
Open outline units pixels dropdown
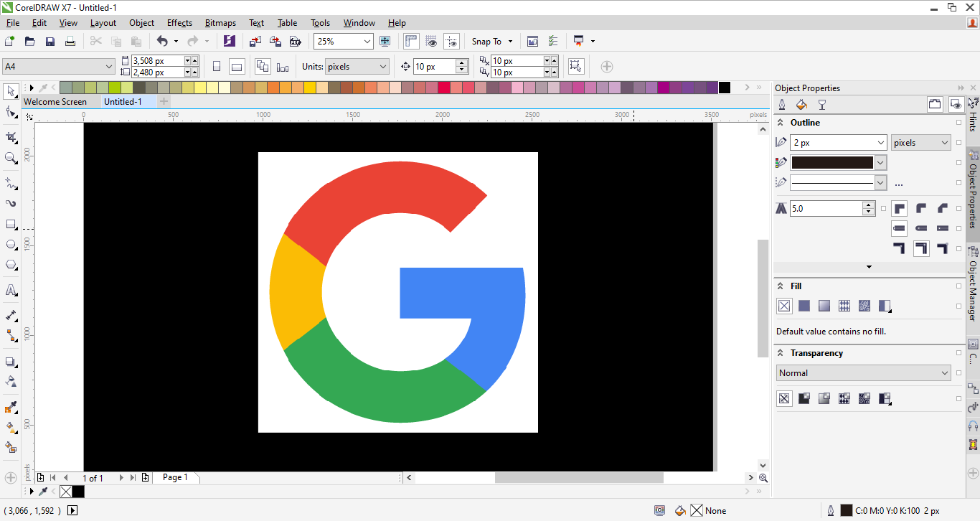944,143
